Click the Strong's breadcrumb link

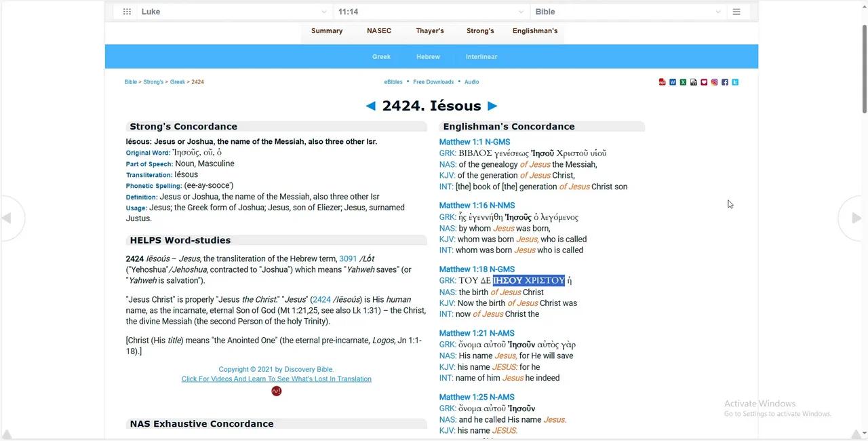153,82
